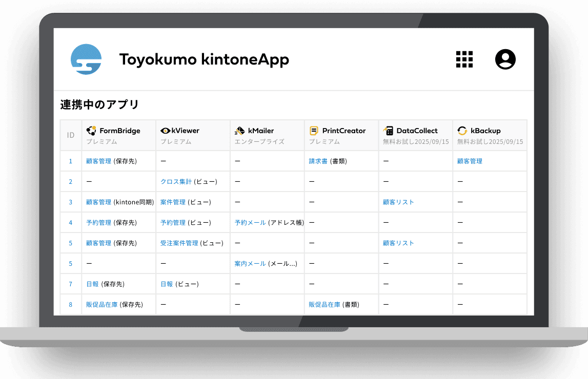Select the FormBridge product icon
Viewport: 588px width, 379px height.
tap(92, 131)
